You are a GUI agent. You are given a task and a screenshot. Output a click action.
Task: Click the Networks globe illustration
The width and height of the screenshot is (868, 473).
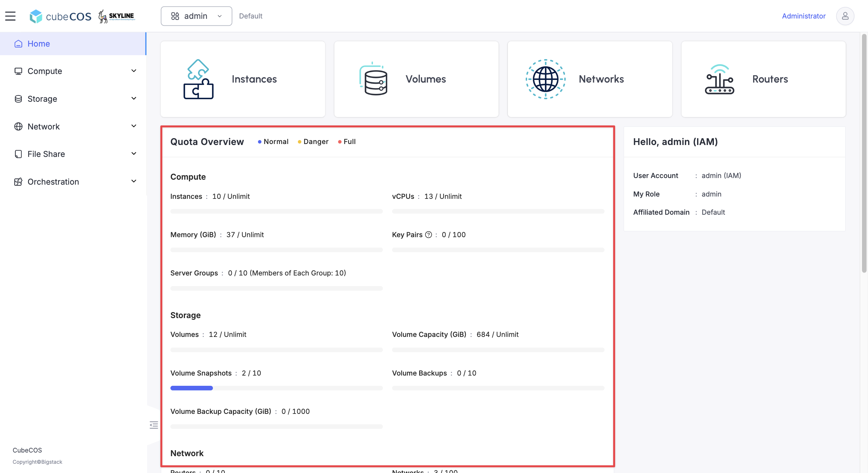click(x=546, y=79)
